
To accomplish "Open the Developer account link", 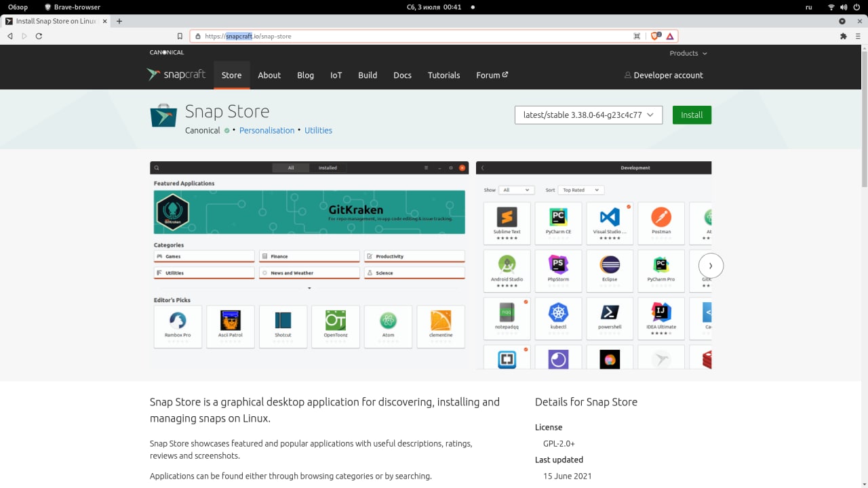I will click(x=664, y=75).
